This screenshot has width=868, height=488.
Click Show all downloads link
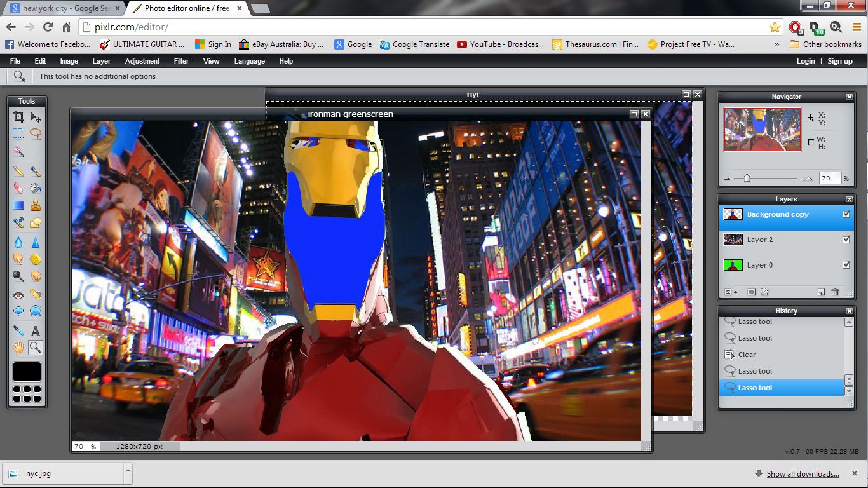[803, 474]
